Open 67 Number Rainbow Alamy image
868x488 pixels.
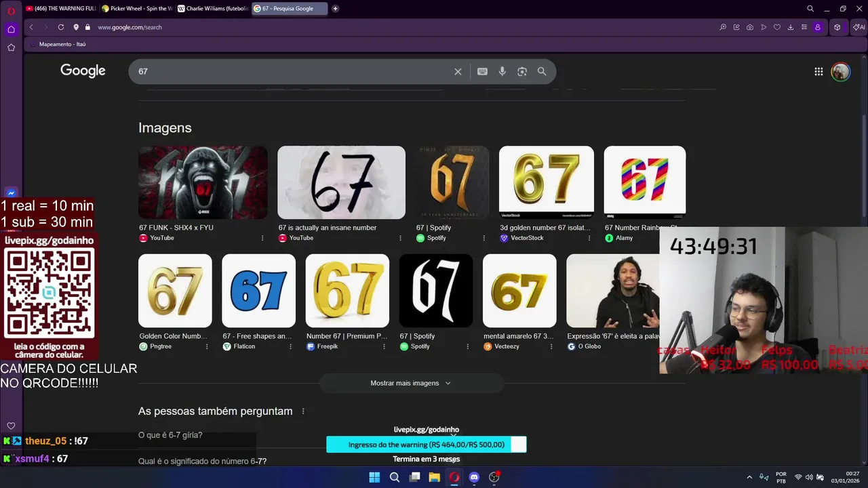coord(645,182)
